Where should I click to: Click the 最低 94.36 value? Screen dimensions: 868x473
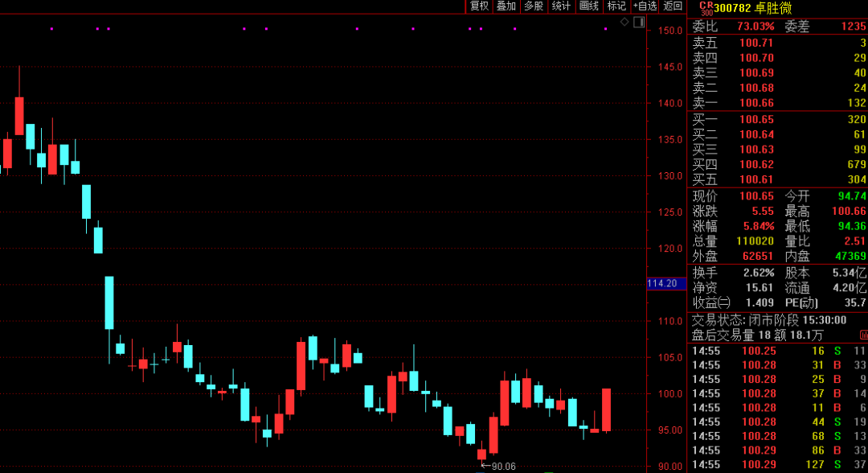coord(852,226)
